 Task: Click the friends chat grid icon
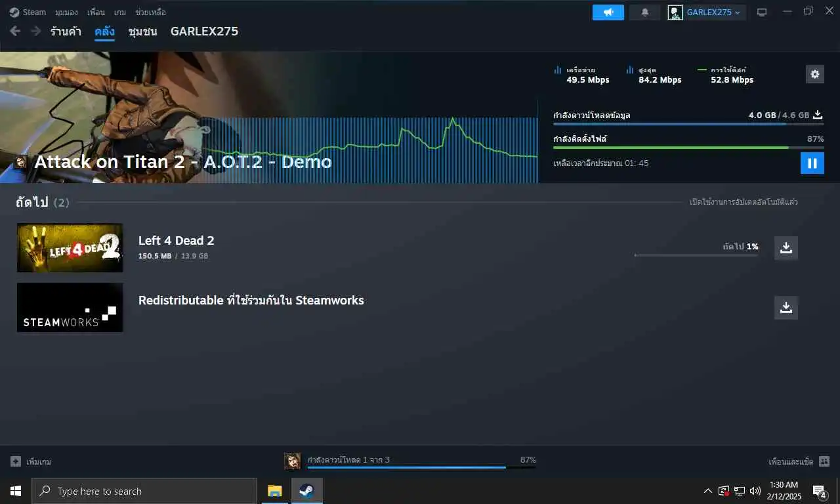[x=824, y=461]
